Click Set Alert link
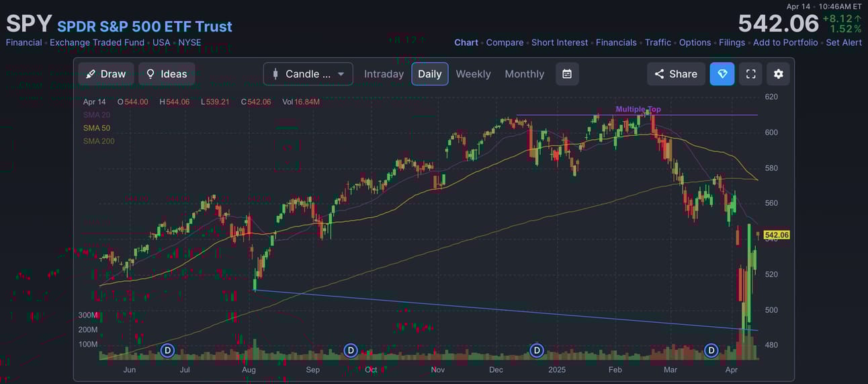This screenshot has width=868, height=384. pyautogui.click(x=844, y=42)
